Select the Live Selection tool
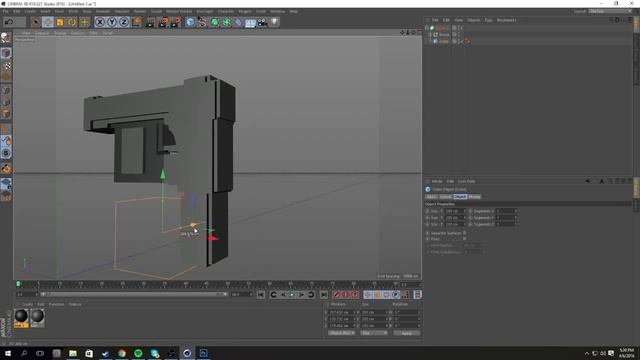Image resolution: width=640 pixels, height=360 pixels. (36, 22)
